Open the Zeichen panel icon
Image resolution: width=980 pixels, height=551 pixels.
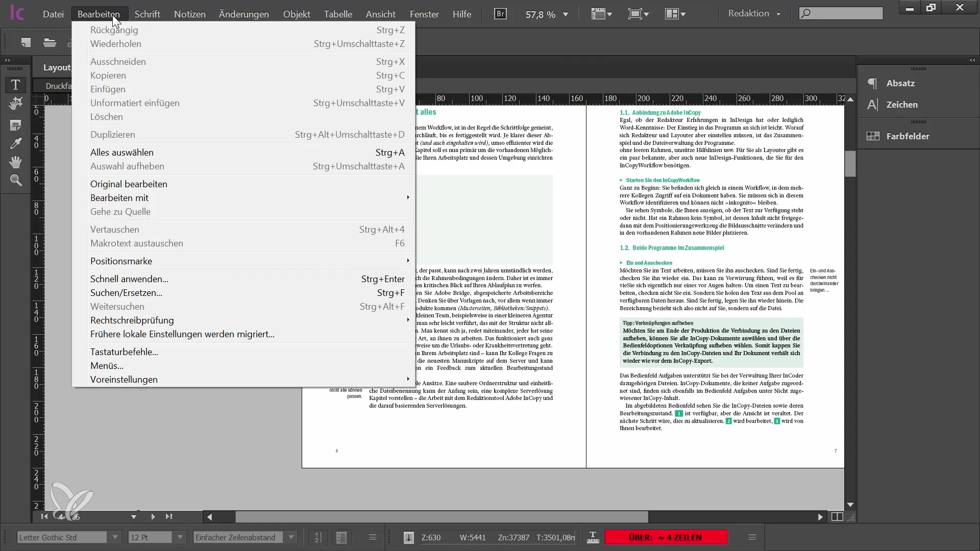[x=873, y=105]
